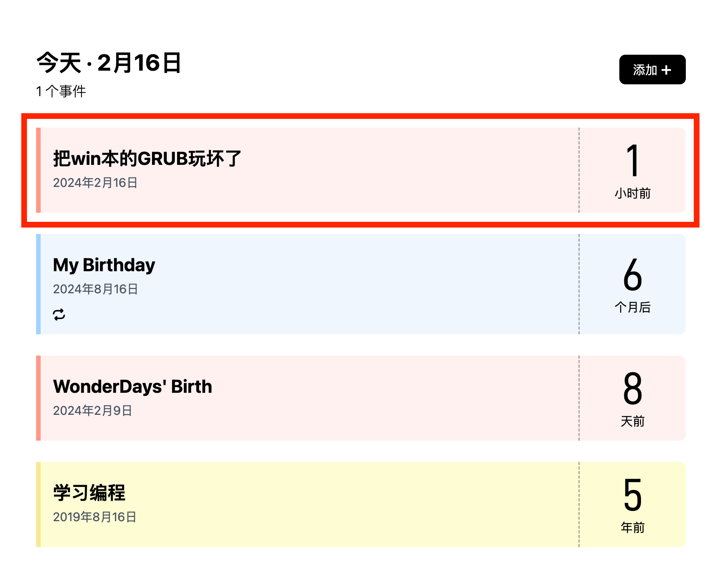728x585 pixels.
Task: Click the 6 个月后 countdown number
Action: (632, 275)
